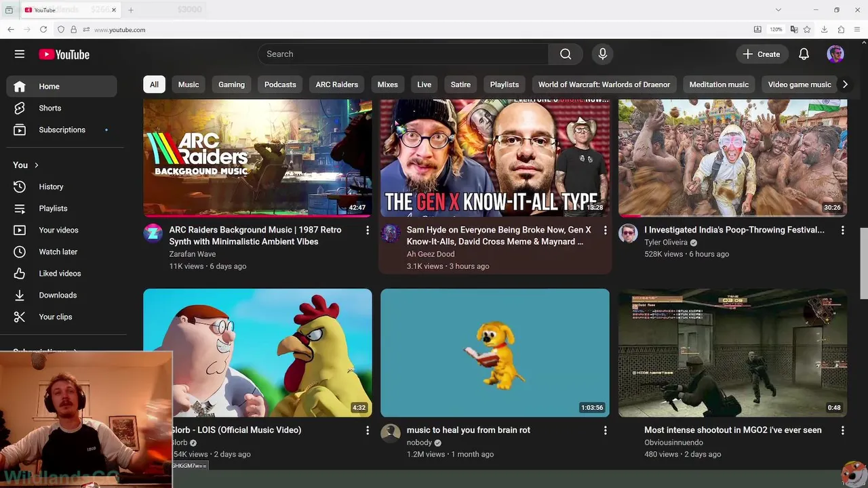Image resolution: width=868 pixels, height=488 pixels.
Task: Click 'music to heal you from brain rot' title
Action: click(469, 430)
